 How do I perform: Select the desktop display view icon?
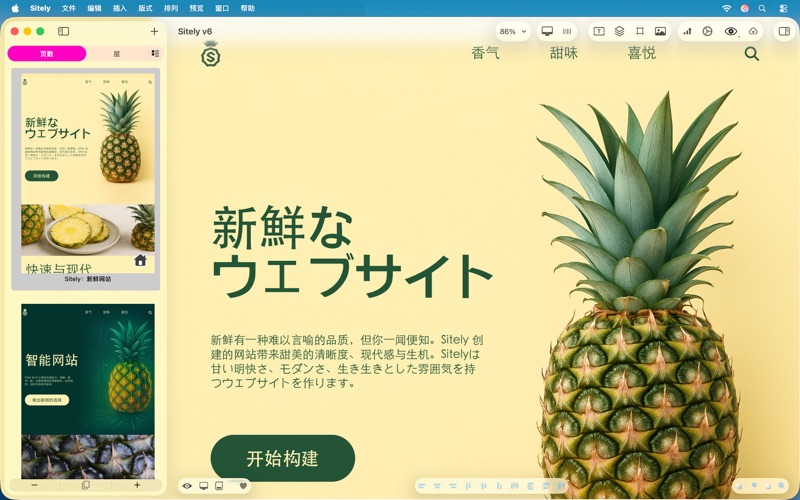(547, 32)
